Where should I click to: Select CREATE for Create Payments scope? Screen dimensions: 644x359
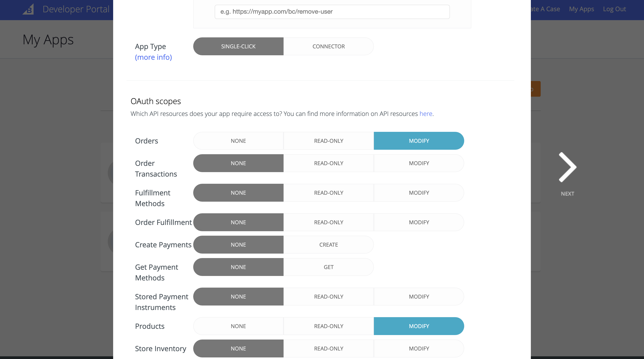(x=328, y=244)
